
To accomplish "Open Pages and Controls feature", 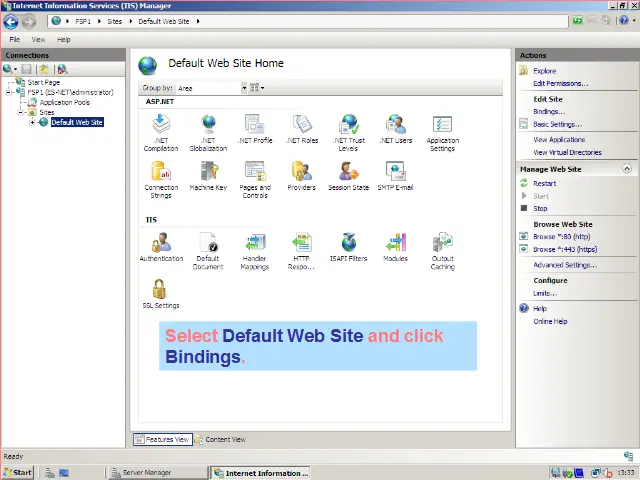I will (255, 180).
